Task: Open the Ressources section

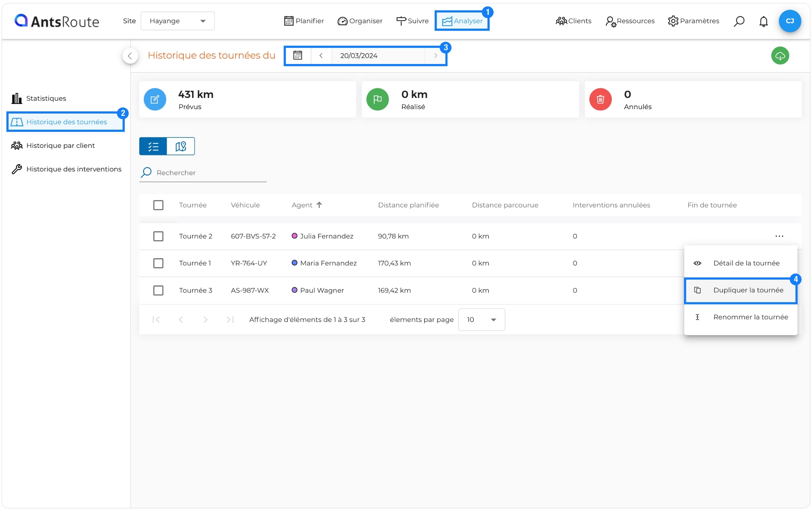Action: coord(630,21)
